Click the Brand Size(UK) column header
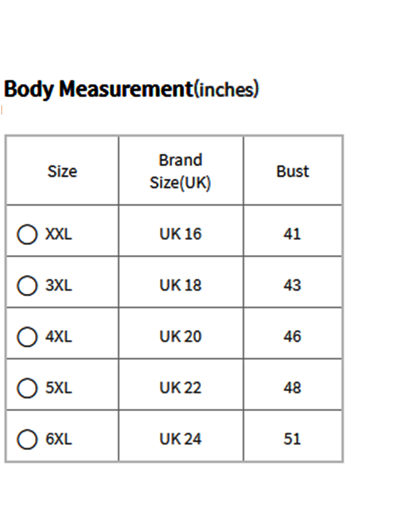The height and width of the screenshot is (527, 420). [180, 171]
